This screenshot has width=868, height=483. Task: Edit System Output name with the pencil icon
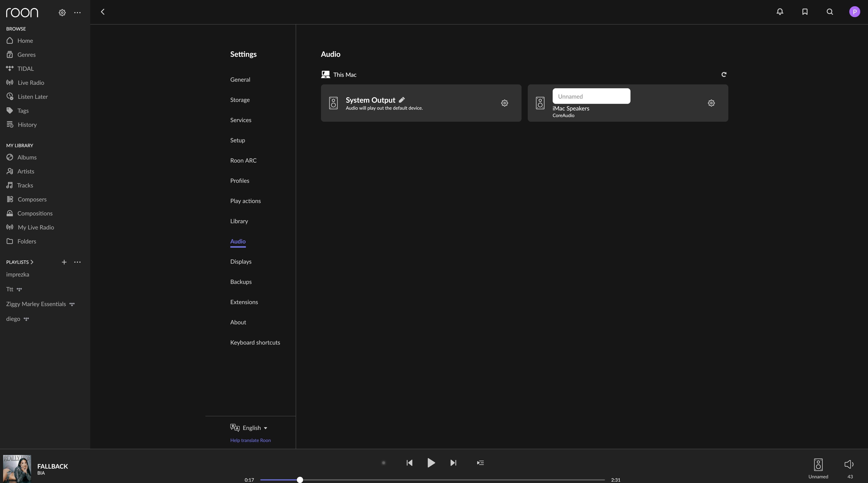tap(402, 100)
